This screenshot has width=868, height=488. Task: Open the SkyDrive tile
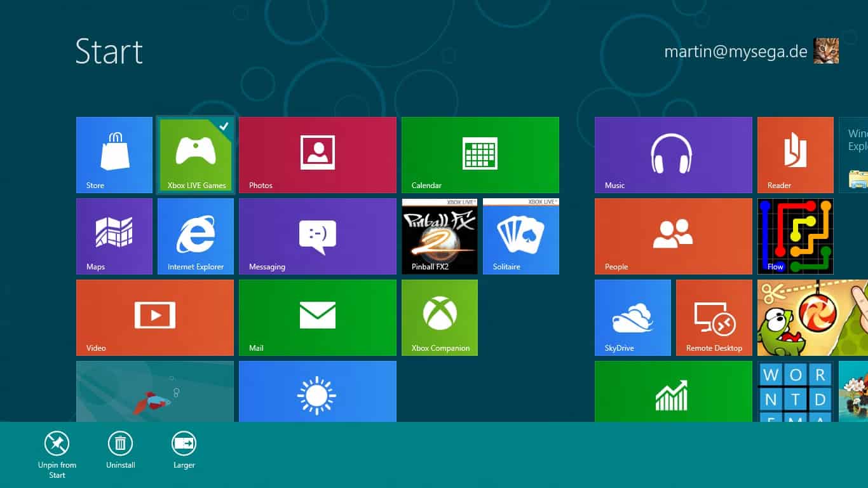pyautogui.click(x=633, y=318)
